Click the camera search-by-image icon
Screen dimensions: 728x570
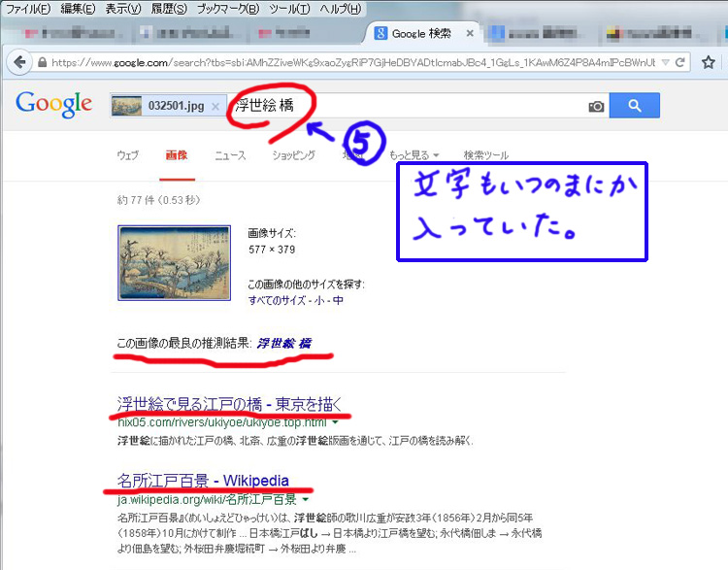tap(596, 107)
